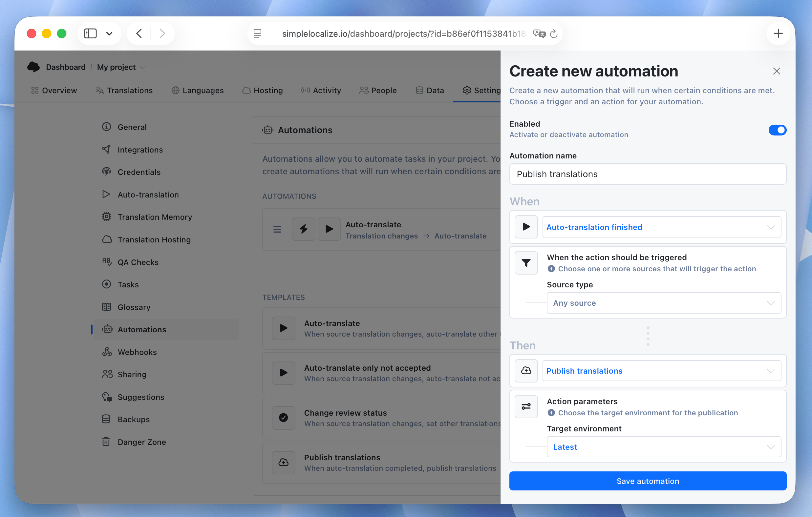Click the Suggestions sidebar icon
The width and height of the screenshot is (812, 517).
point(107,397)
